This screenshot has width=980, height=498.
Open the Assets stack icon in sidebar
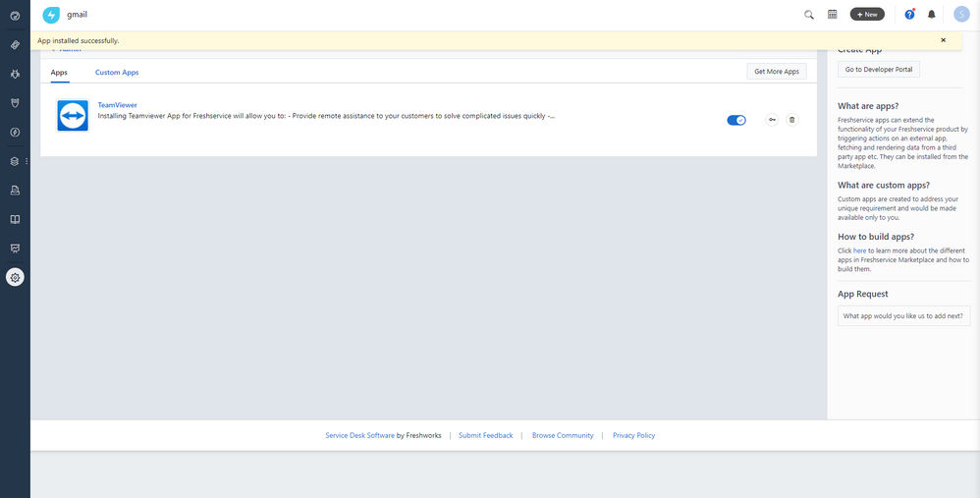point(15,161)
